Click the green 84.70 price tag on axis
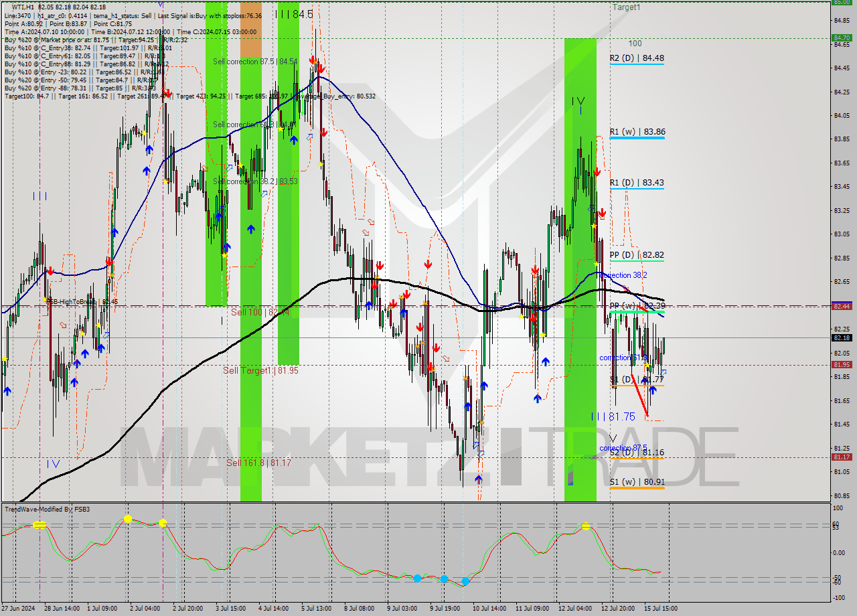Image resolution: width=857 pixels, height=616 pixels. click(842, 37)
